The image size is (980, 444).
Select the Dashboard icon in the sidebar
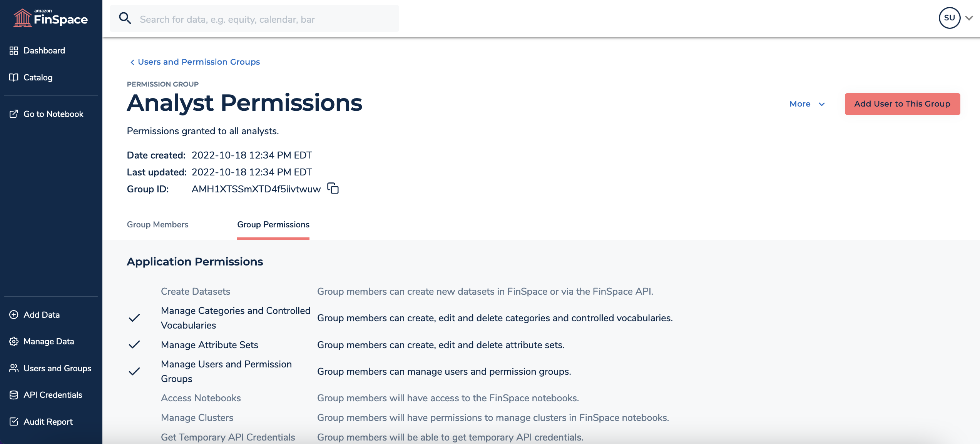pos(14,50)
